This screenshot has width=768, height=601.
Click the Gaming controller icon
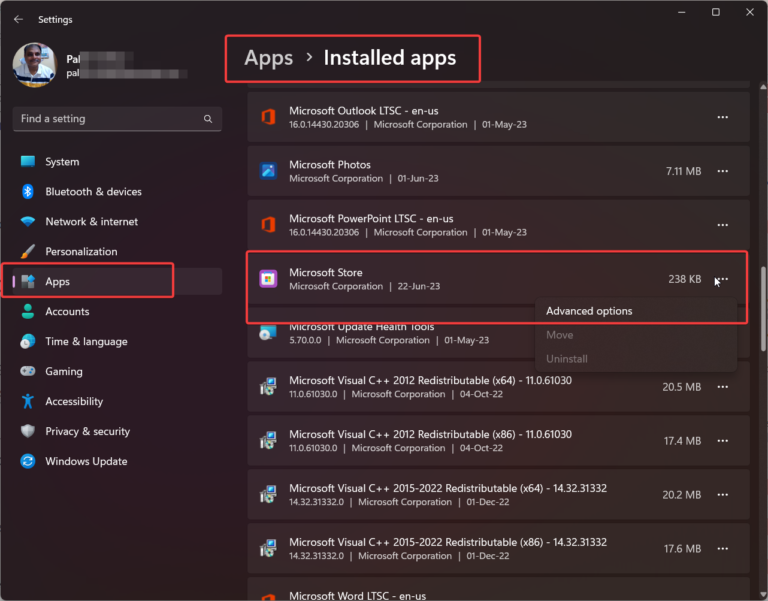28,371
